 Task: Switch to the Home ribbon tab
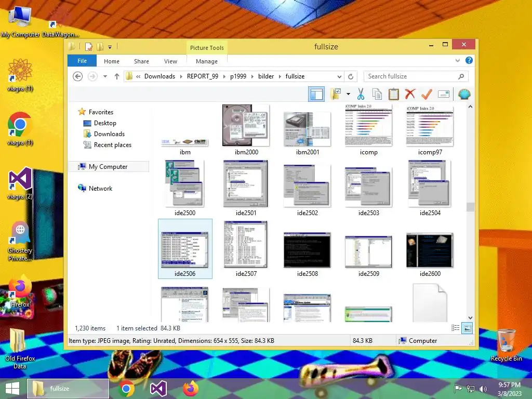tap(112, 61)
